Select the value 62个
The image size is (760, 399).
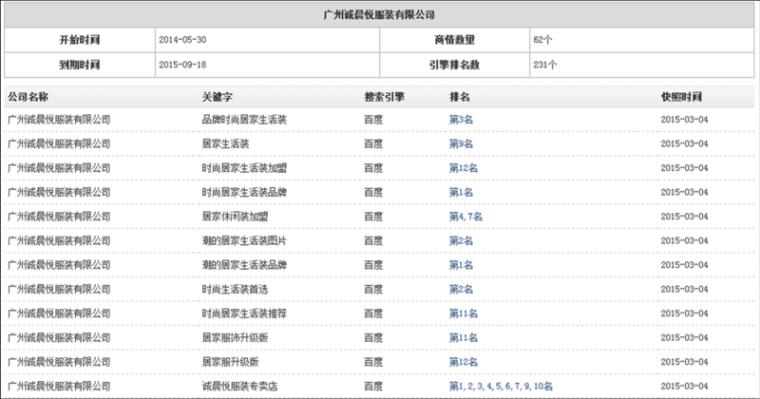coord(542,40)
